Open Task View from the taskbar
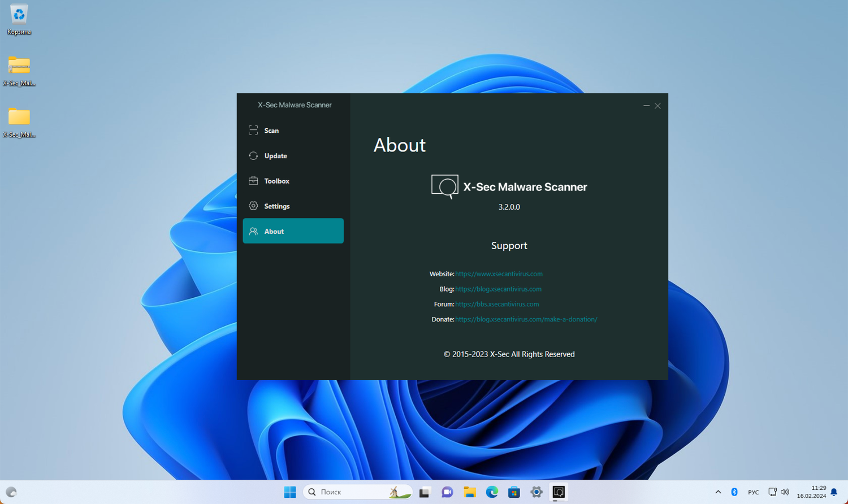Image resolution: width=848 pixels, height=504 pixels. [x=425, y=492]
